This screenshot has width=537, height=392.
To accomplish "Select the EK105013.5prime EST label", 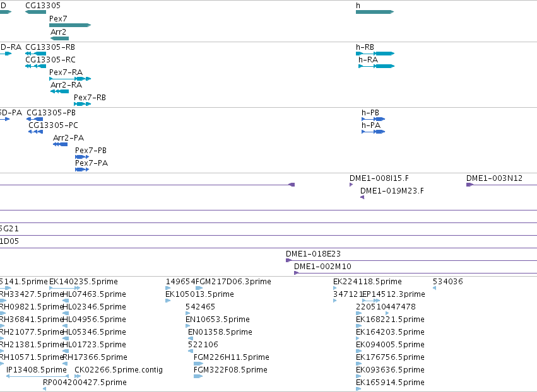I will tap(199, 294).
